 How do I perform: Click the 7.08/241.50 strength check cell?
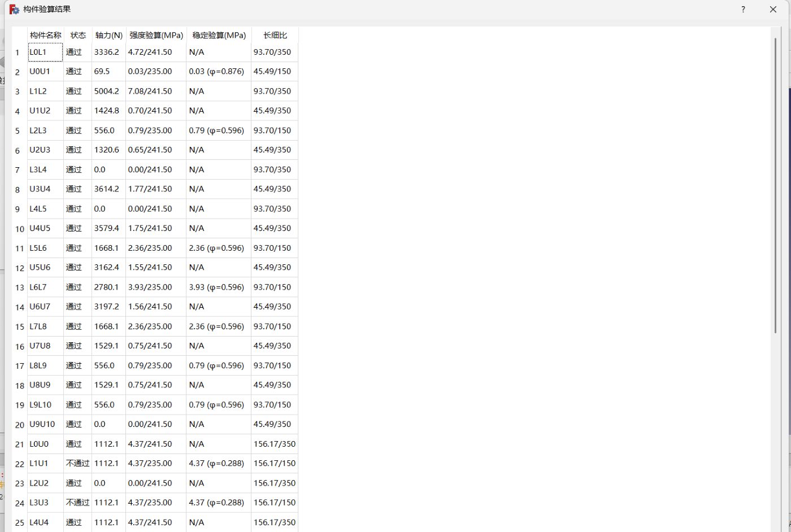[x=156, y=91]
